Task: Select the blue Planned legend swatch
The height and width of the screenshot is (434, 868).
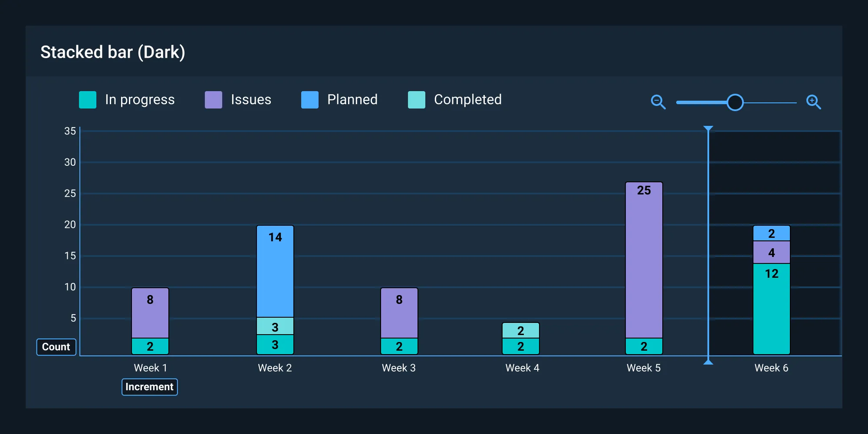Action: pos(309,100)
